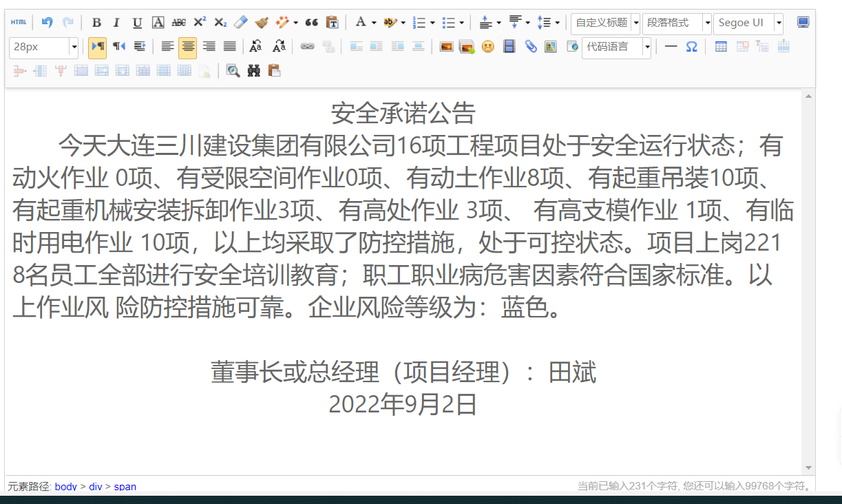This screenshot has height=504, width=842.
Task: Click the span element path link
Action: [125, 486]
